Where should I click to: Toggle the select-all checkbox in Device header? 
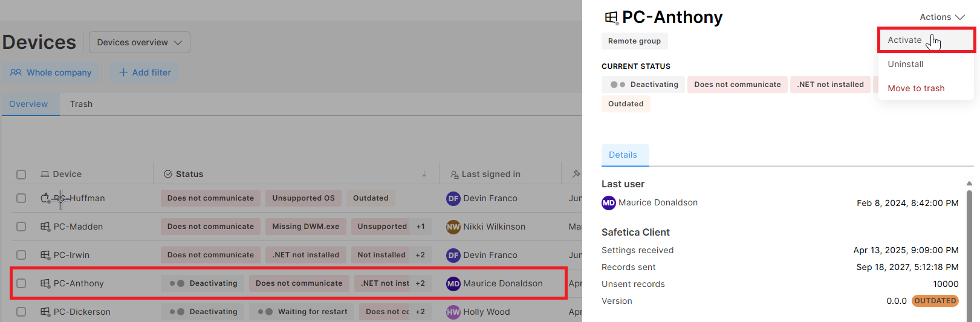click(21, 175)
